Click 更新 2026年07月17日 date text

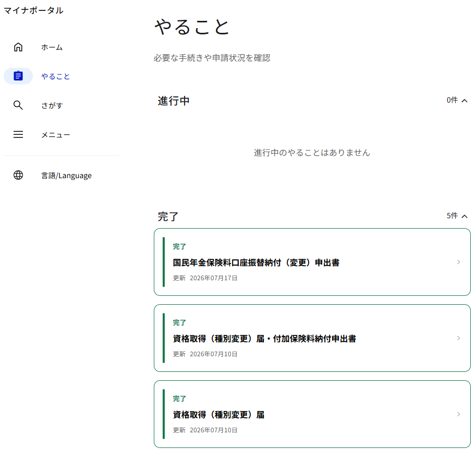tap(205, 278)
